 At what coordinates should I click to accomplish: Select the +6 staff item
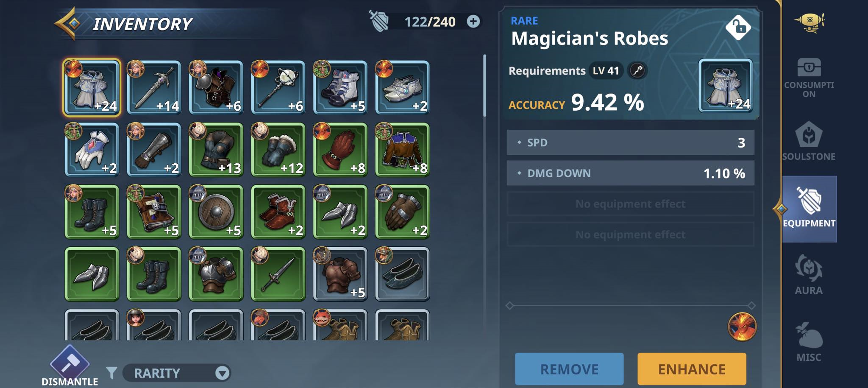(x=278, y=88)
